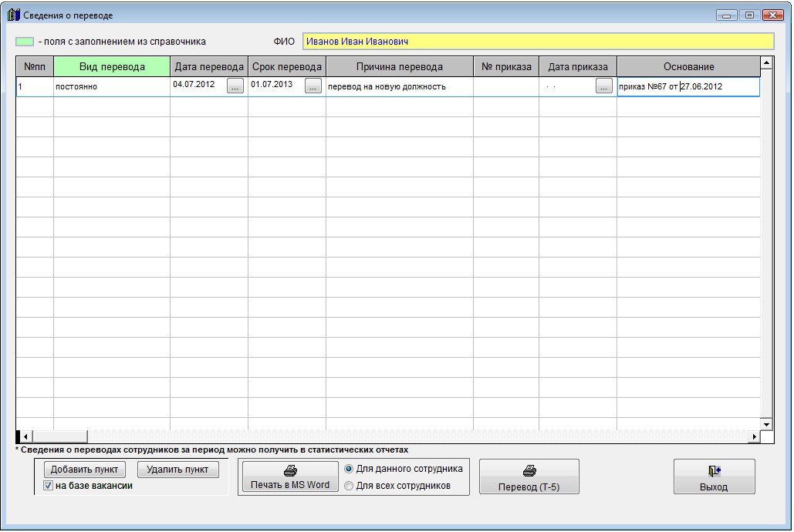Click the exit door icon on Выход
This screenshot has width=794, height=532.
pyautogui.click(x=714, y=471)
